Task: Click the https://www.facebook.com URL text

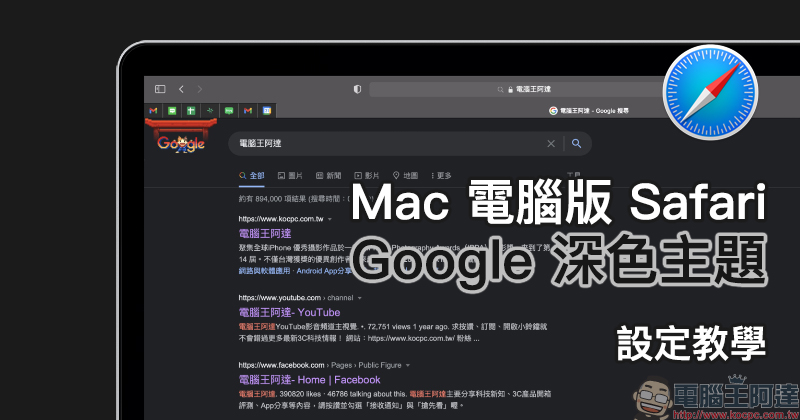Action: [x=281, y=365]
